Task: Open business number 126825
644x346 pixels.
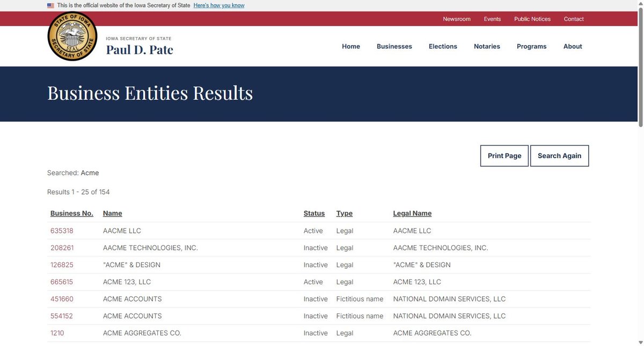Action: click(62, 265)
